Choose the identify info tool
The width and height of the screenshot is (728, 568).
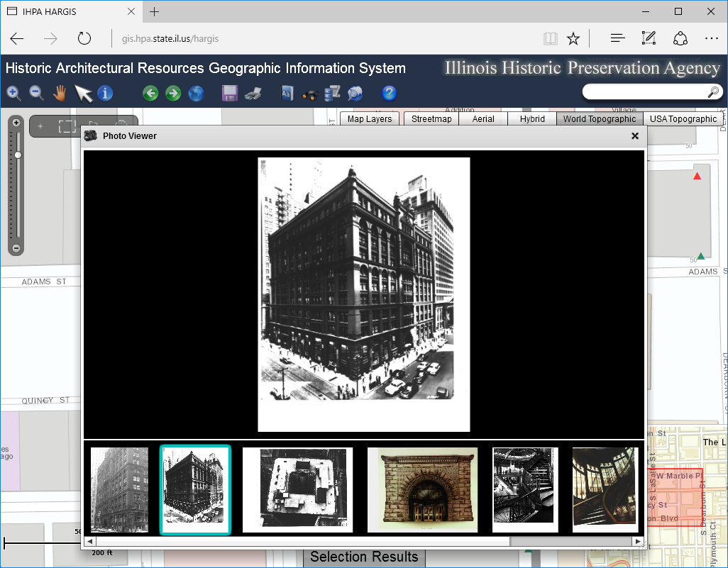pyautogui.click(x=105, y=93)
